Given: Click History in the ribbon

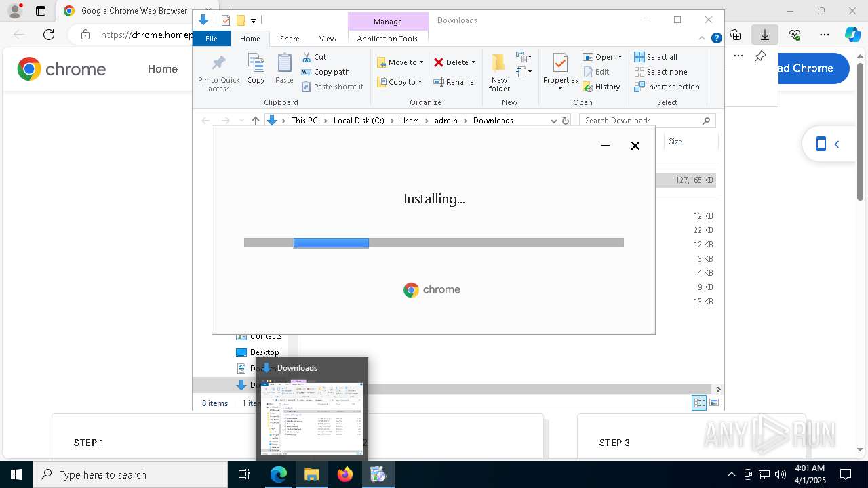Looking at the screenshot, I should 601,87.
